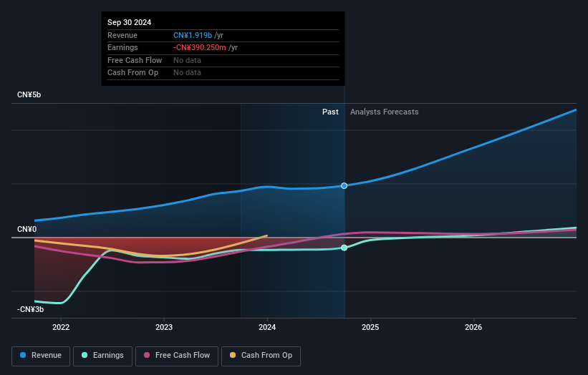This screenshot has width=588, height=375.
Task: Click No data value for Cash From Op
Action: pyautogui.click(x=187, y=73)
